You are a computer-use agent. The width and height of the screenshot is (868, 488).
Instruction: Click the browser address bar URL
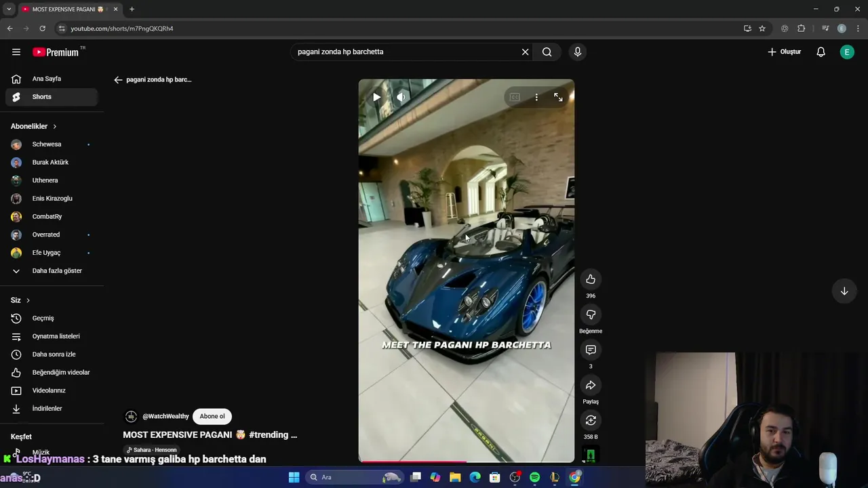coord(122,28)
